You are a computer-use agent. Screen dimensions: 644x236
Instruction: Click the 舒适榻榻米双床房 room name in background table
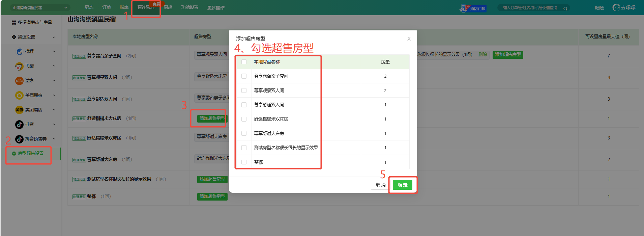tap(104, 138)
